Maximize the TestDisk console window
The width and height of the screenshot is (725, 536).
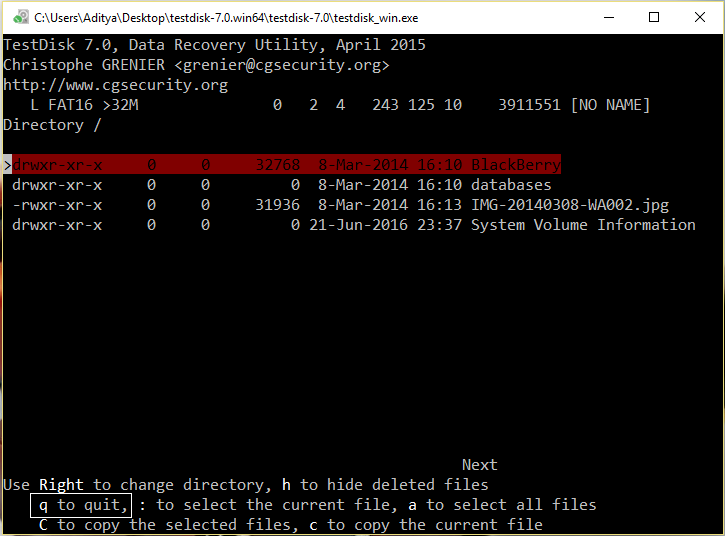(654, 17)
